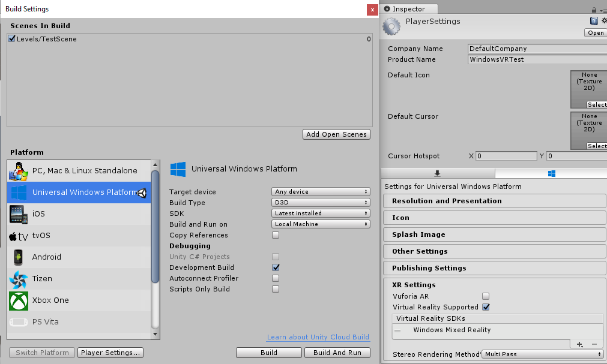Expand the Publishing Settings section
607x364 pixels.
coord(494,268)
